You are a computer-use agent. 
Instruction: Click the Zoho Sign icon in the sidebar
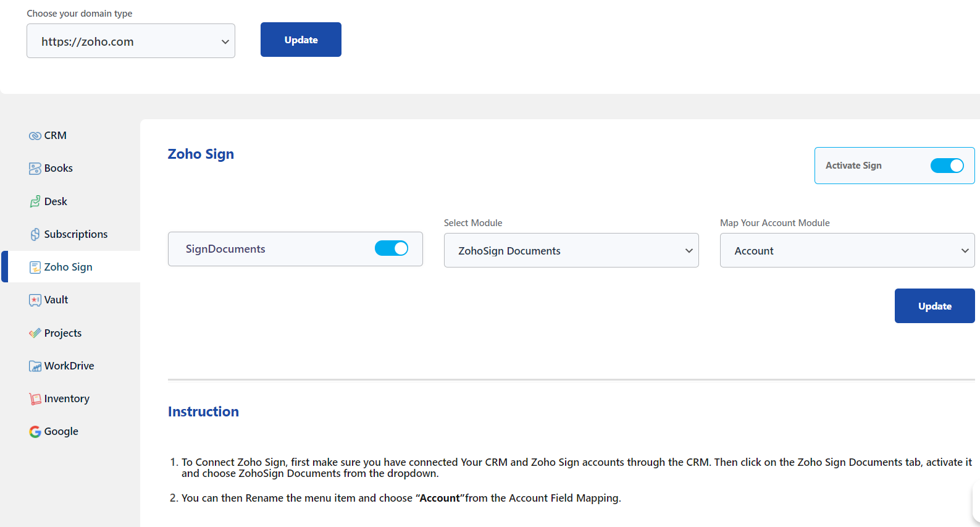35,268
